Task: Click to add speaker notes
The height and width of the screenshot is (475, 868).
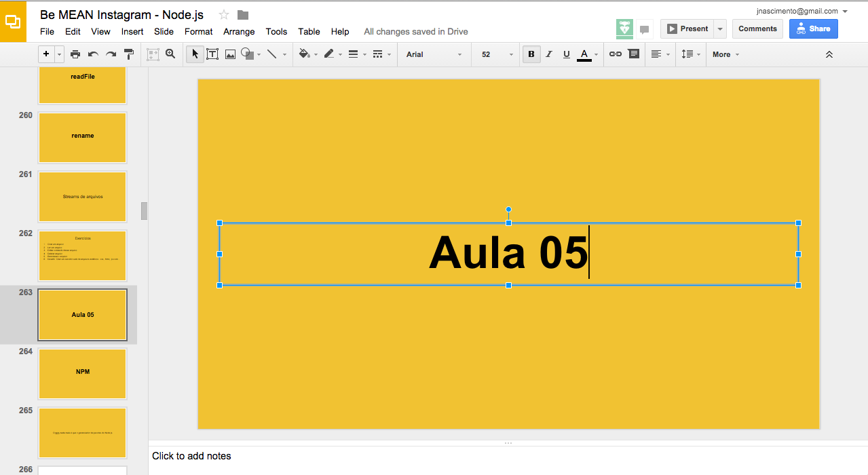Action: tap(508, 456)
